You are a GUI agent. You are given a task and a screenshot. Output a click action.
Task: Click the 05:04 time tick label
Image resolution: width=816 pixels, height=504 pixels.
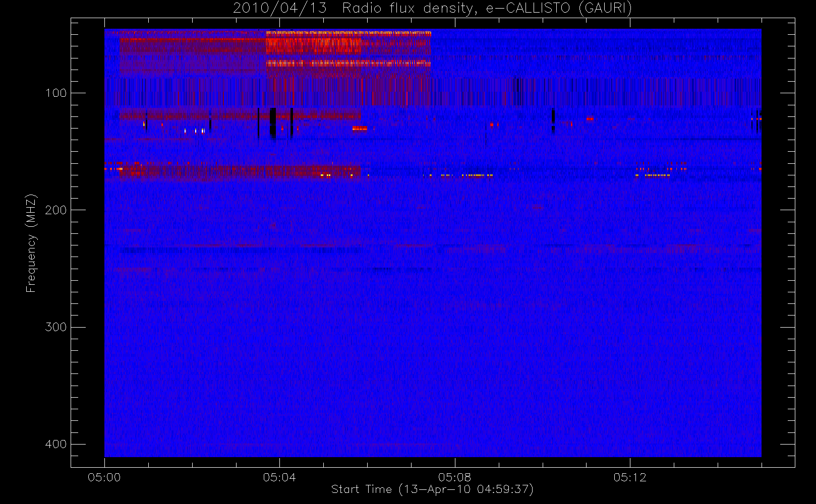click(x=279, y=477)
